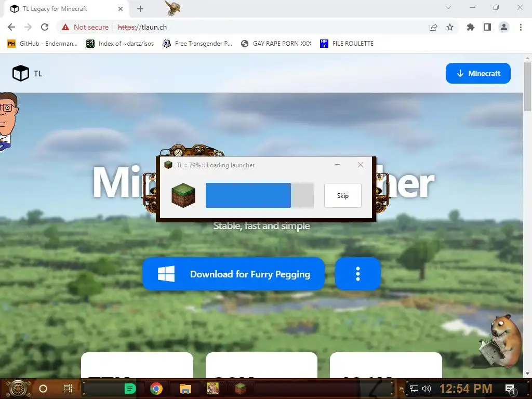
Task: Open the GitHub - Enderman bookmark
Action: coord(43,44)
